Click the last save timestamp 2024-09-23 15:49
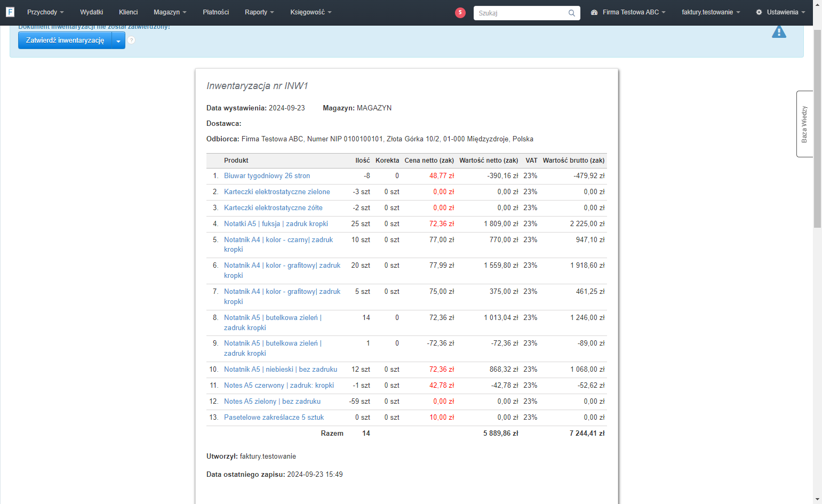The width and height of the screenshot is (822, 504). pyautogui.click(x=315, y=475)
